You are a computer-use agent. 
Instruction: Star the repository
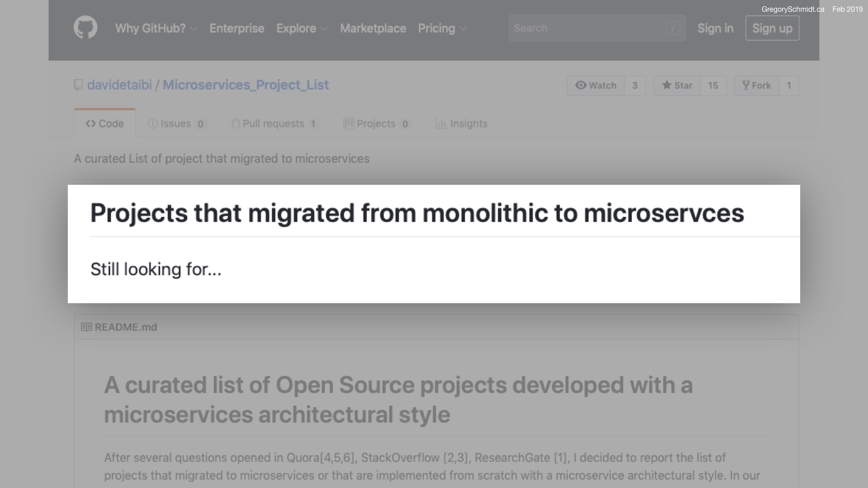tap(677, 85)
